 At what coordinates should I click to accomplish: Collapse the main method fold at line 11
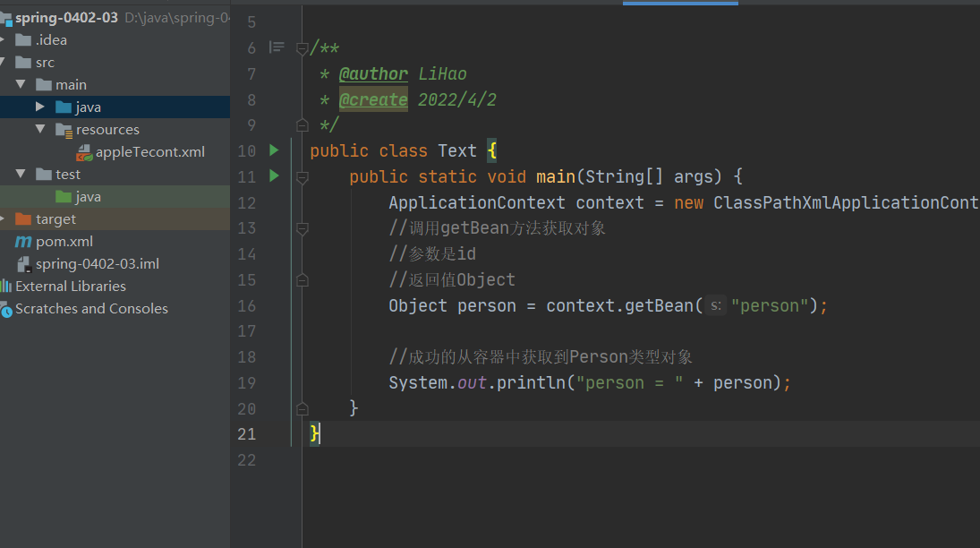tap(302, 177)
